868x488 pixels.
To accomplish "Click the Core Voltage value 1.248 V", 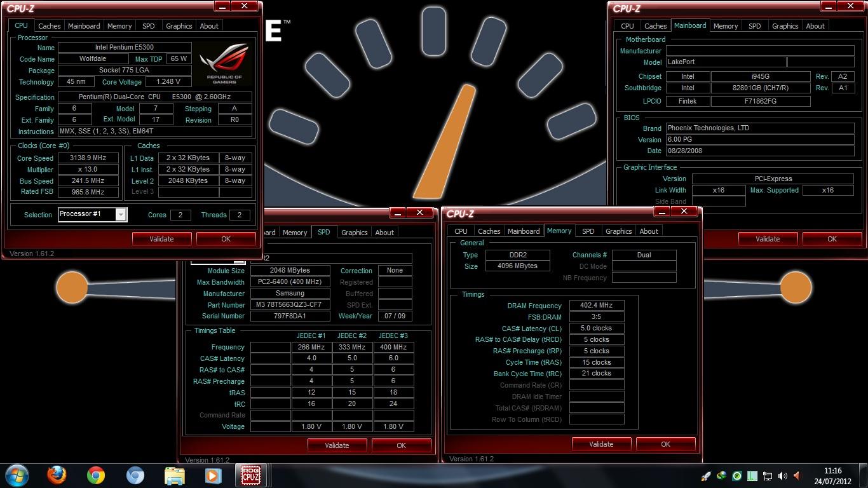I will point(168,82).
